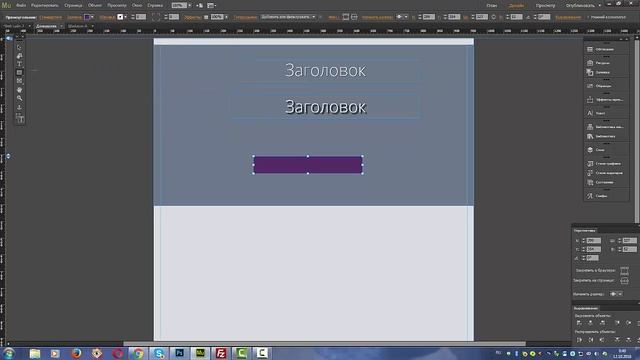Viewport: 640px width, 360px height.
Task: Open Skype from taskbar
Action: click(x=159, y=353)
